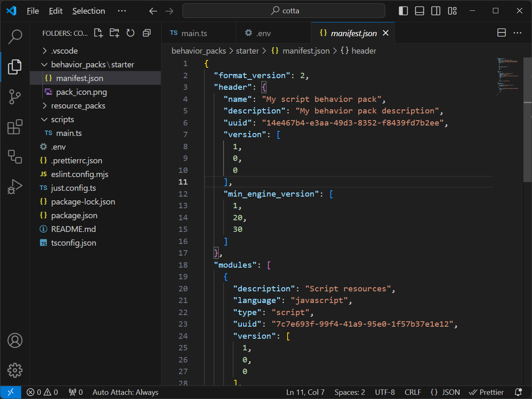The image size is (532, 399).
Task: Open the Run and Debug view
Action: pyautogui.click(x=15, y=187)
